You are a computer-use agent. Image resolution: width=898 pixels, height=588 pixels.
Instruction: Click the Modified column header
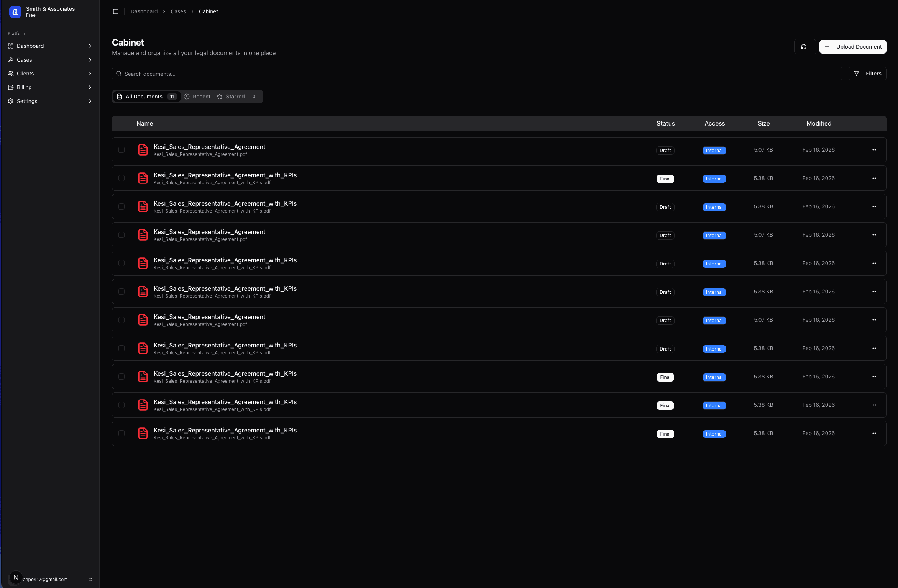tap(819, 123)
